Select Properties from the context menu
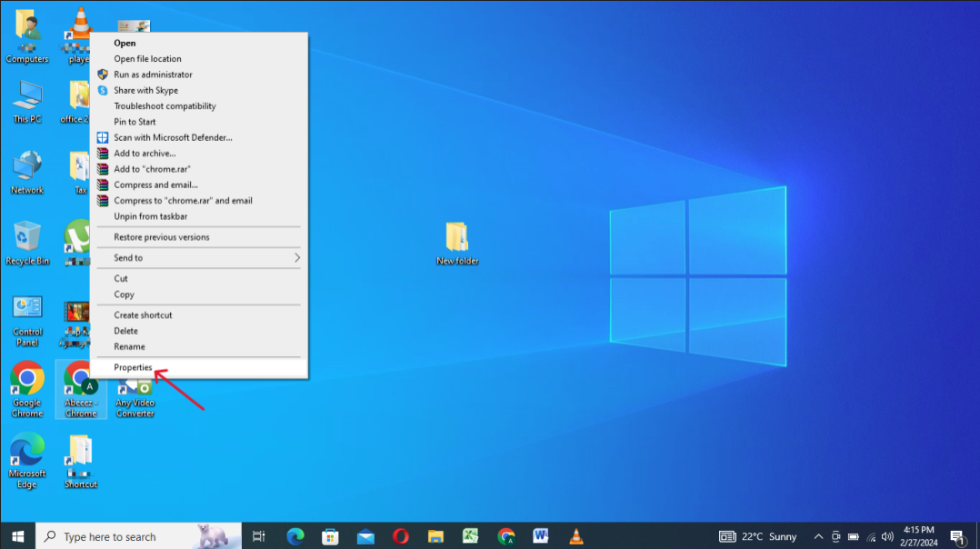The height and width of the screenshot is (549, 980). [133, 367]
